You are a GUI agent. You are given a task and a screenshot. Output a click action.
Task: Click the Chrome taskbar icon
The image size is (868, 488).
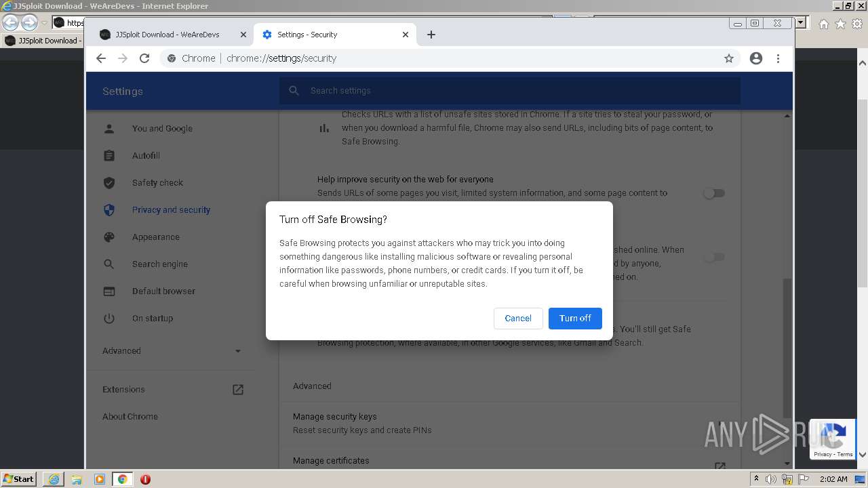(123, 479)
